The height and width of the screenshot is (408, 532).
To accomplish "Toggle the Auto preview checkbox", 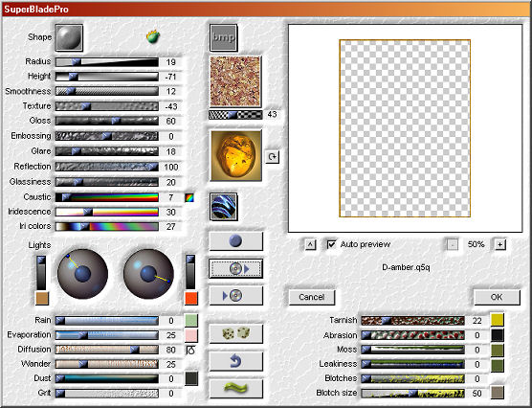I will pyautogui.click(x=331, y=244).
